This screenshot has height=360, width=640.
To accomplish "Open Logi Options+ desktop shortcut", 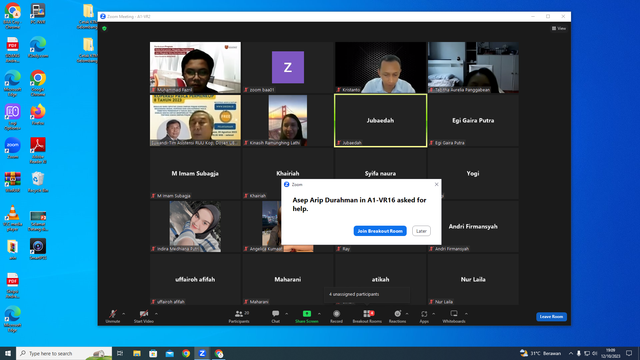I will pos(13,117).
